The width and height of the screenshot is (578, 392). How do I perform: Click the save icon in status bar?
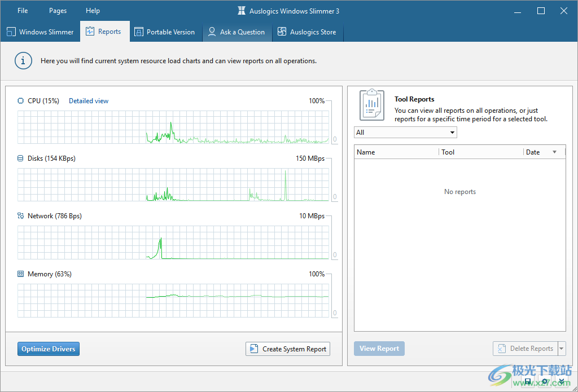coord(528,382)
